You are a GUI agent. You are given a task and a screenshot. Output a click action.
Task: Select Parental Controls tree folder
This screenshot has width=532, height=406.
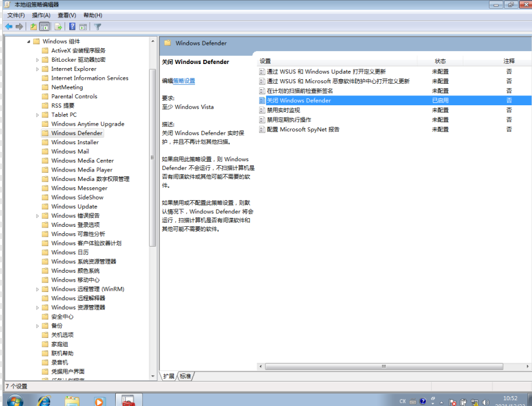tap(75, 97)
